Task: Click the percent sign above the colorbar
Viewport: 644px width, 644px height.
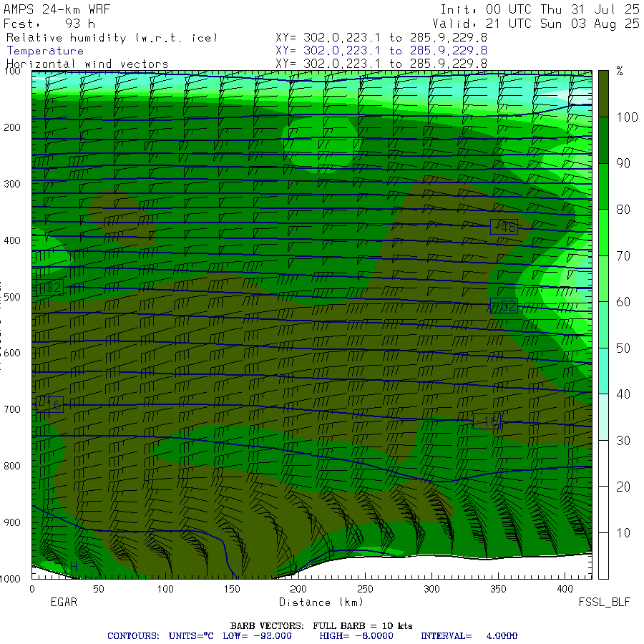Action: pyautogui.click(x=620, y=71)
